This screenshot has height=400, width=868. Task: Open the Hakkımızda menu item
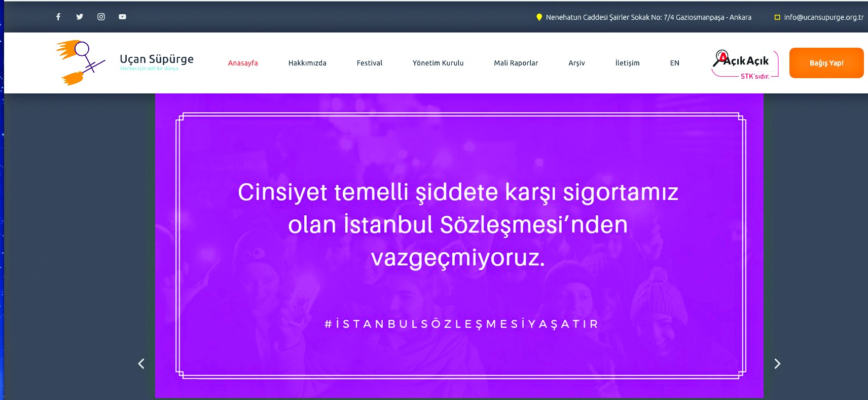point(307,63)
